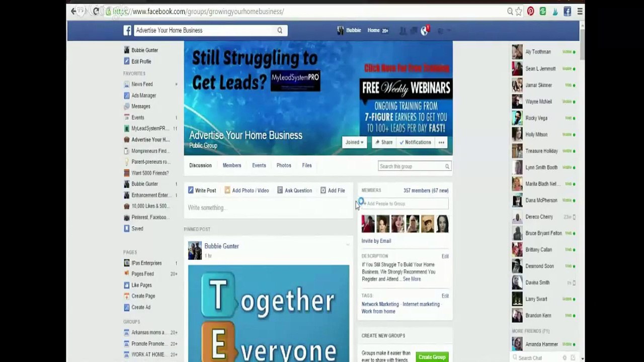
Task: Click the 357 members link
Action: coord(426,191)
